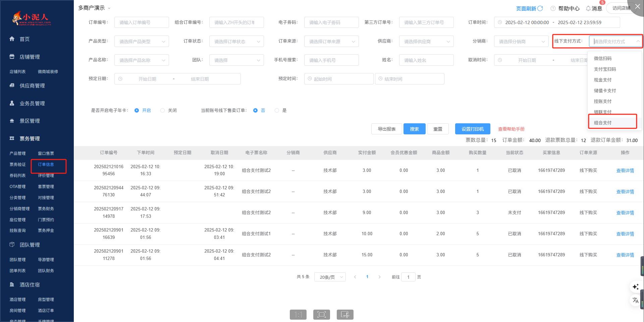
Task: Click the blue 搜索 button
Action: pyautogui.click(x=414, y=129)
